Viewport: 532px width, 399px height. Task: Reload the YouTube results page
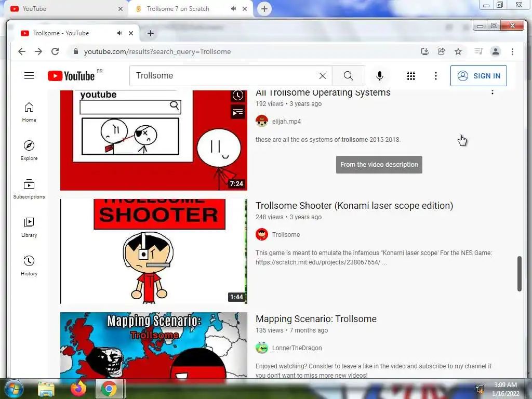[55, 51]
